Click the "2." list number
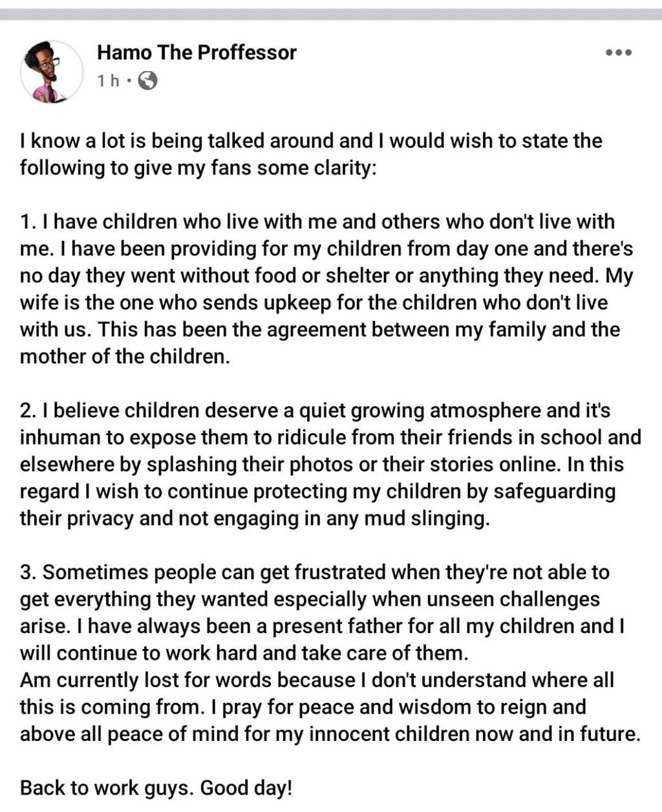This screenshot has width=662, height=812. [28, 411]
